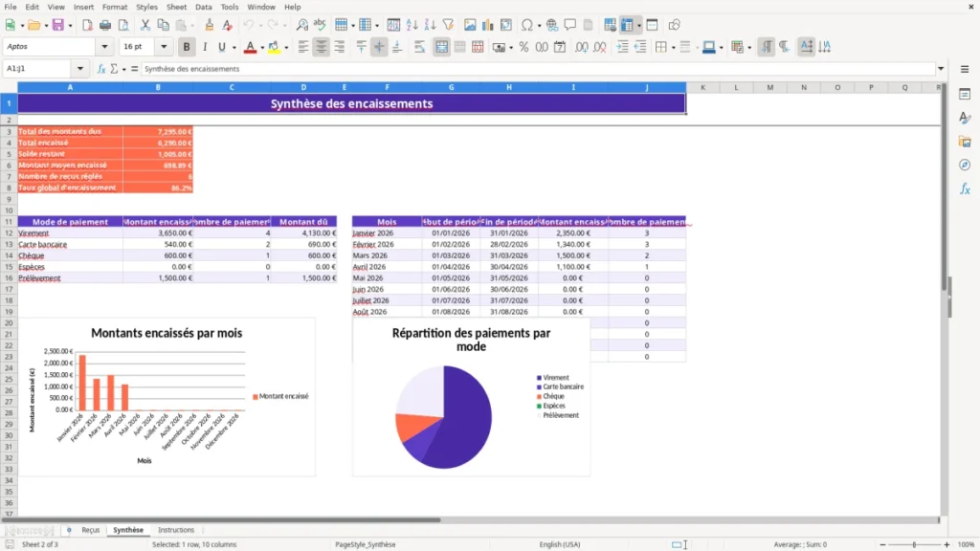Click the Sort Ascending icon
This screenshot has width=980, height=551.
412,25
